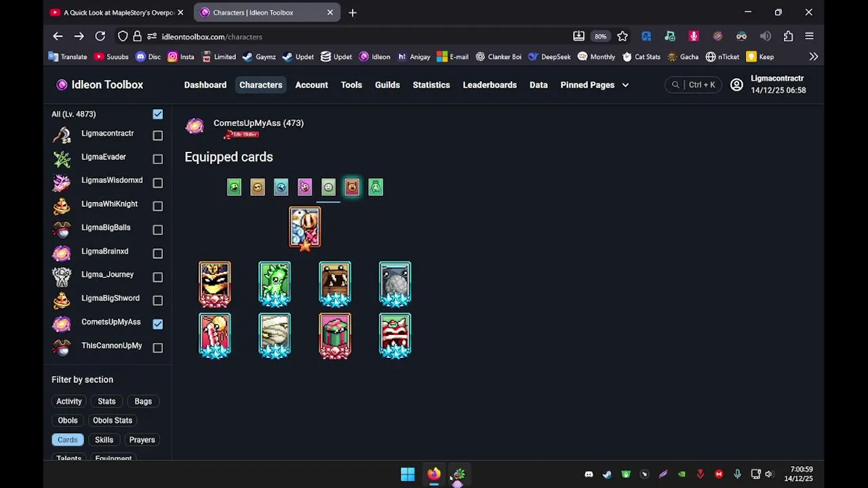This screenshot has width=868, height=488.
Task: Click the green gift box card
Action: (335, 335)
